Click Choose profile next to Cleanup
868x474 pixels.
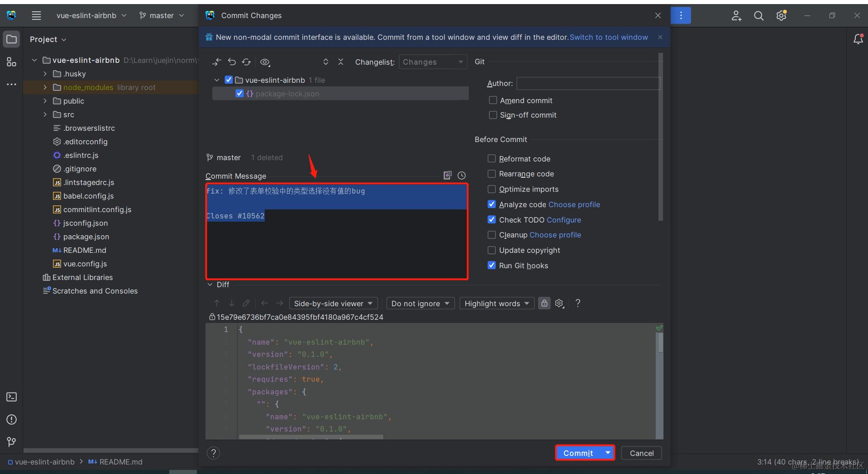[555, 235]
